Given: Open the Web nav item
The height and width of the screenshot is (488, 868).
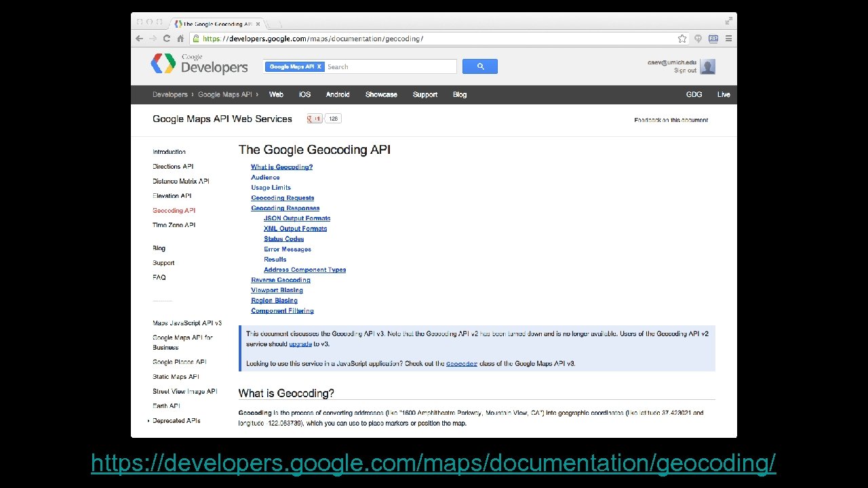Looking at the screenshot, I should coord(276,95).
